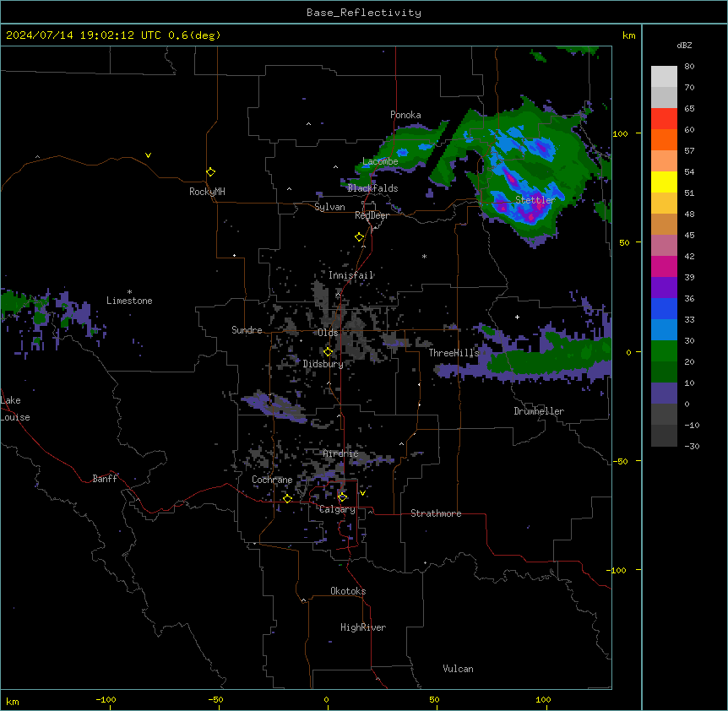This screenshot has height=711, width=728.
Task: Pick the yellow 51-54 dBZ color swatch
Action: pos(664,182)
